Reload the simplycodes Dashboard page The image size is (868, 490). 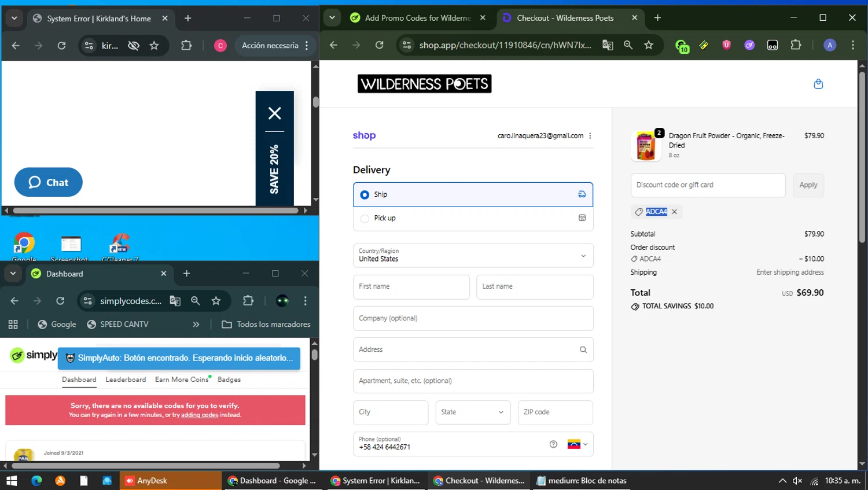click(60, 301)
